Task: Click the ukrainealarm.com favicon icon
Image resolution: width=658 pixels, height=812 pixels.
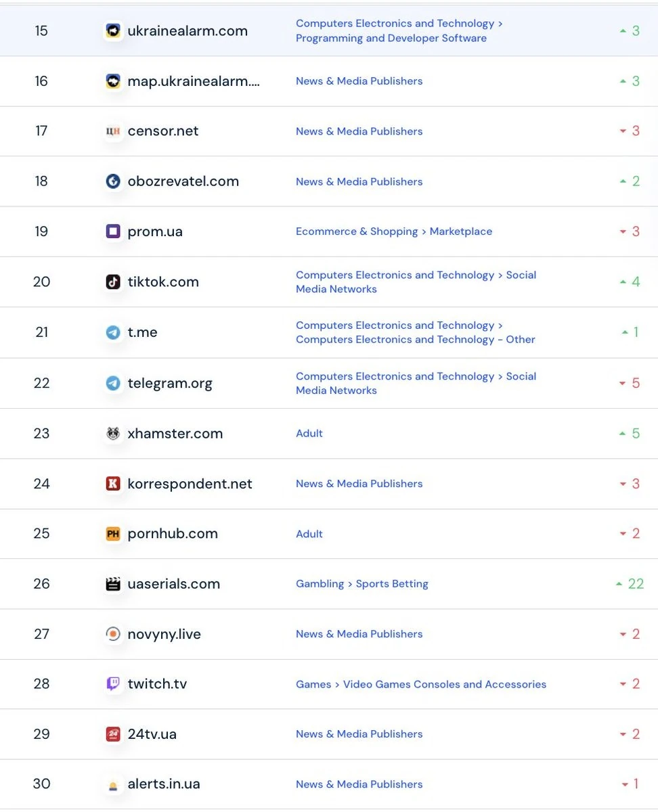Action: point(113,30)
